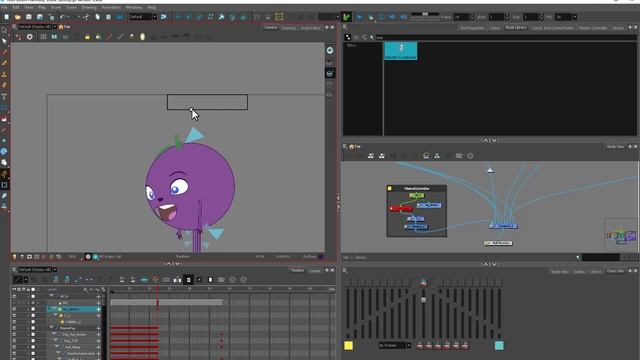640x360 pixels.
Task: Open the File menu
Action: click(4, 7)
